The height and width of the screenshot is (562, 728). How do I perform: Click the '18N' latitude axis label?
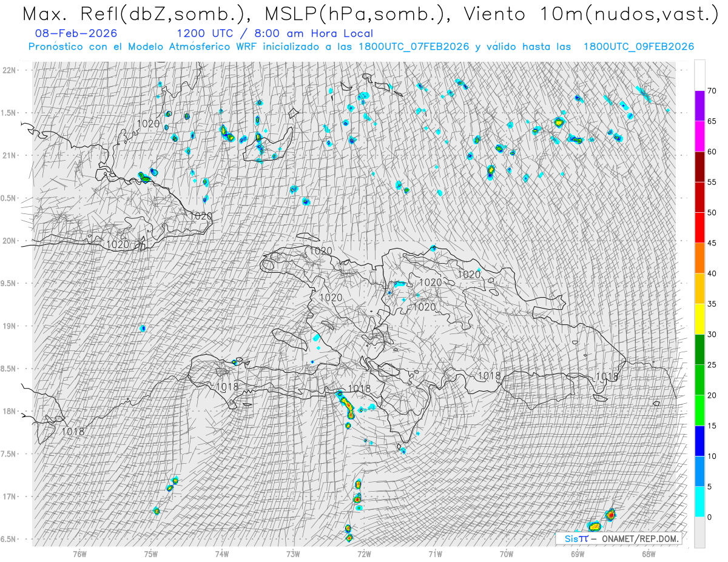10,411
